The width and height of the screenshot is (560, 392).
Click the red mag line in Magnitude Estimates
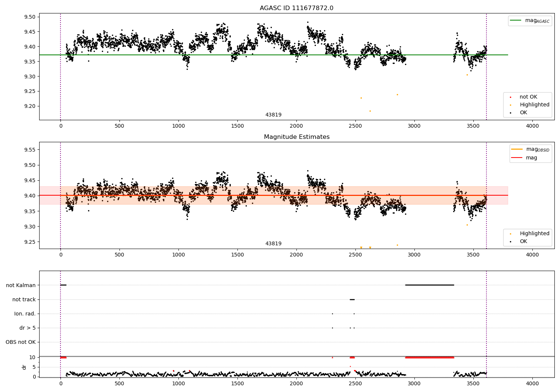pyautogui.click(x=273, y=195)
